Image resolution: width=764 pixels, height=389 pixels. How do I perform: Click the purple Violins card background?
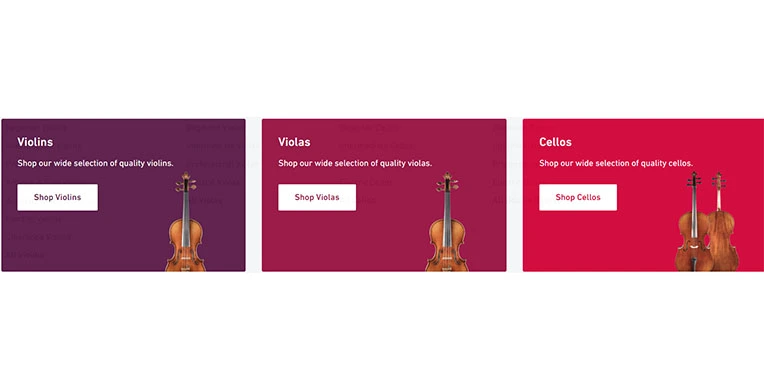[x=123, y=239]
